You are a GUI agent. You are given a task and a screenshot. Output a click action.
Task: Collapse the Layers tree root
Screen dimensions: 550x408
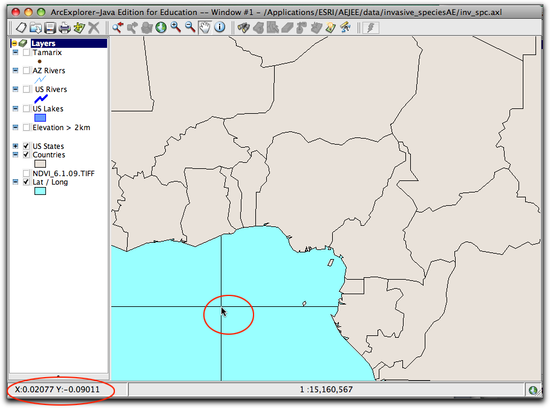[14, 44]
